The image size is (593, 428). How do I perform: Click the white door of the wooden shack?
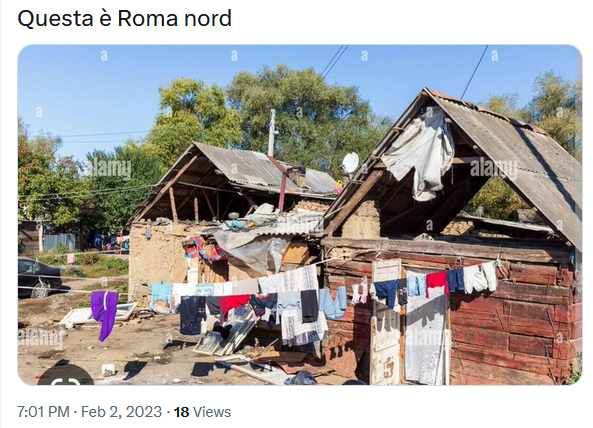tap(387, 321)
